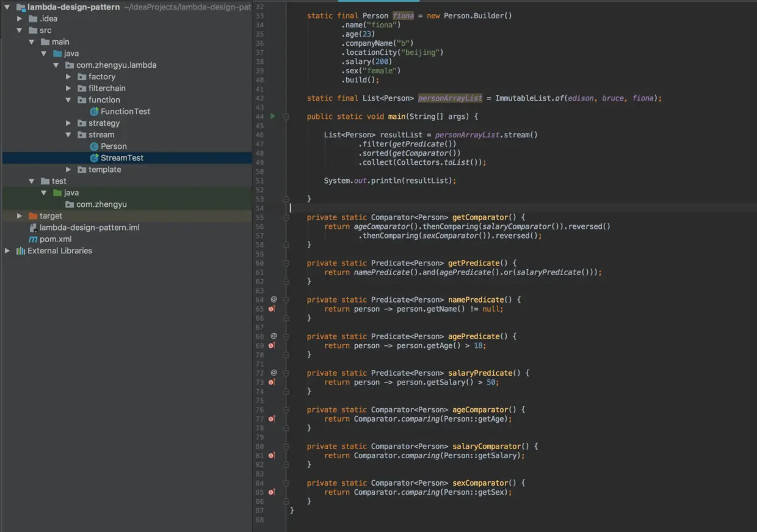The image size is (757, 532).
Task: Click the lambda gutter icon on line 65
Action: point(272,309)
